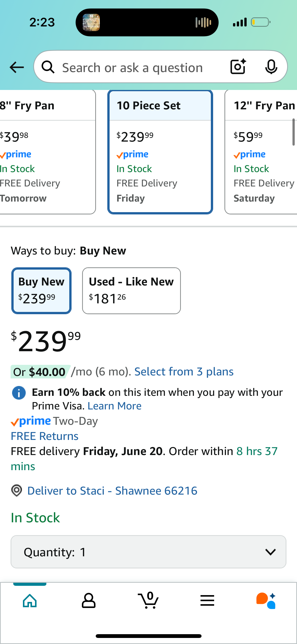Choose the 12" Fry Pan variant

point(261,152)
